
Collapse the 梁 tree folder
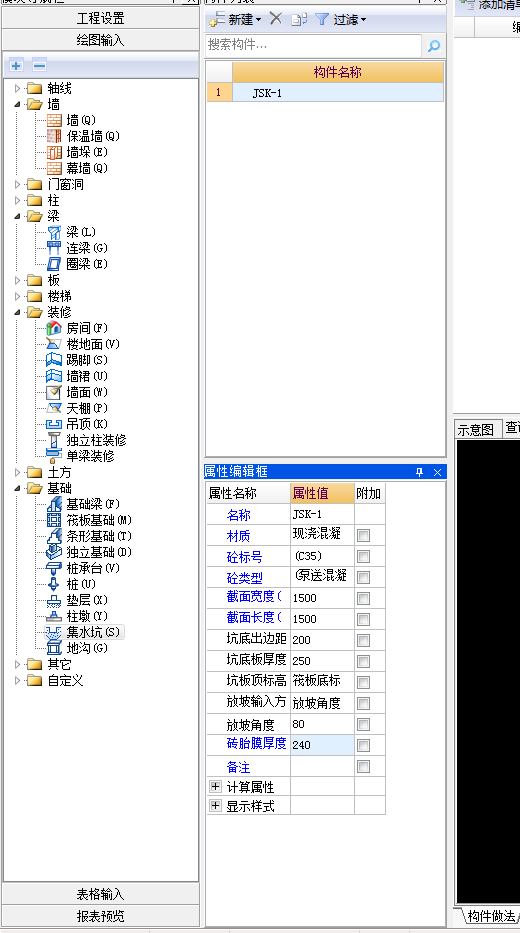click(x=17, y=217)
